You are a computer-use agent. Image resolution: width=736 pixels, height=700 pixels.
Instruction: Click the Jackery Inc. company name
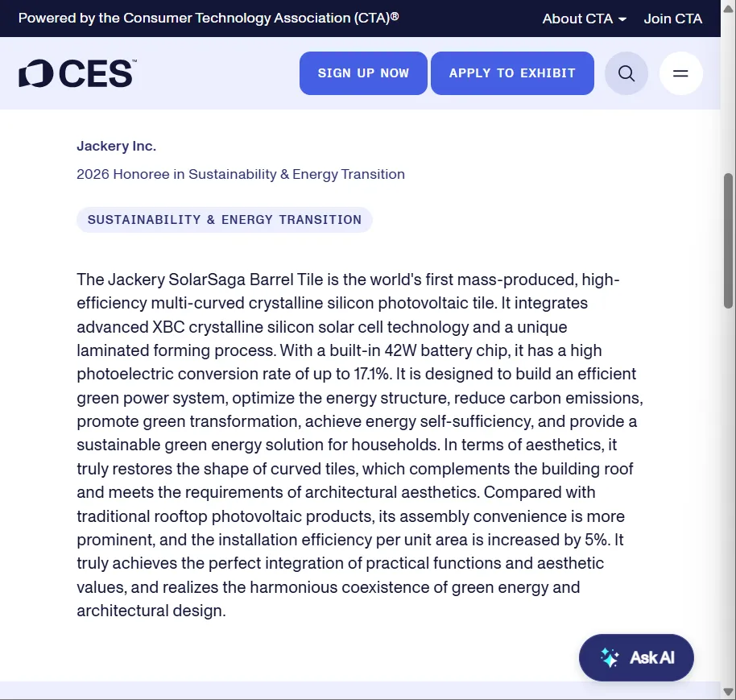coord(116,146)
